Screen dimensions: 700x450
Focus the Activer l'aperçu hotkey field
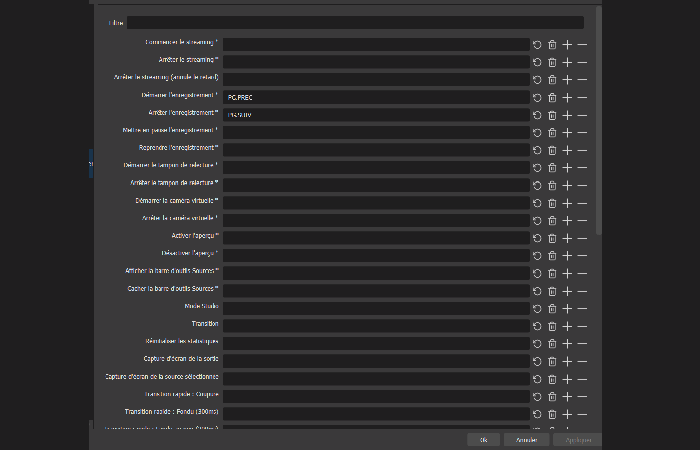[376, 238]
